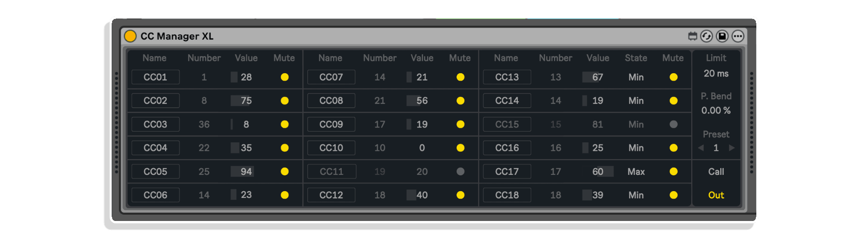Screen dimensions: 868x249
Task: Click CC04 controller number 22
Action: tap(204, 148)
